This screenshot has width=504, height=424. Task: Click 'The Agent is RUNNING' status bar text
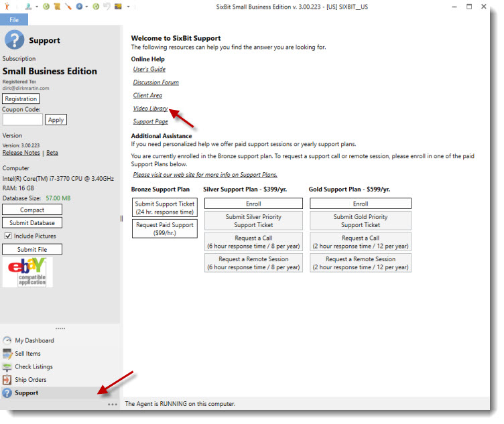(180, 404)
